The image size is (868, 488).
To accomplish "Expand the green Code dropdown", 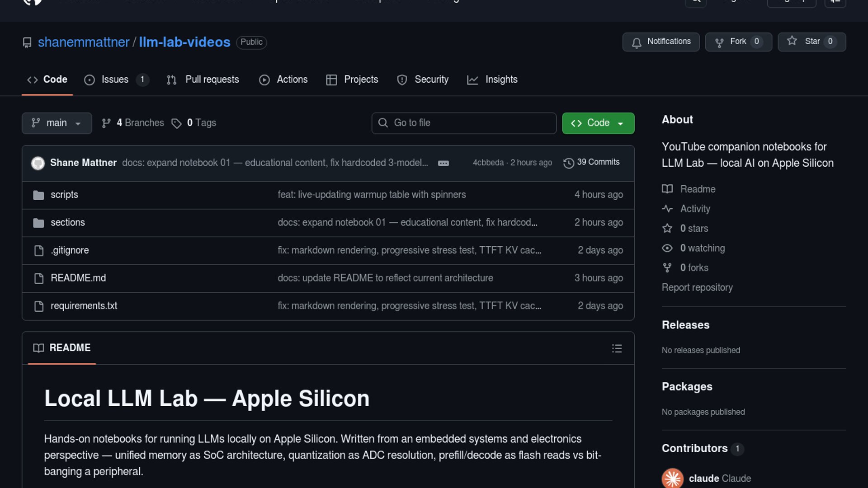I will [598, 123].
